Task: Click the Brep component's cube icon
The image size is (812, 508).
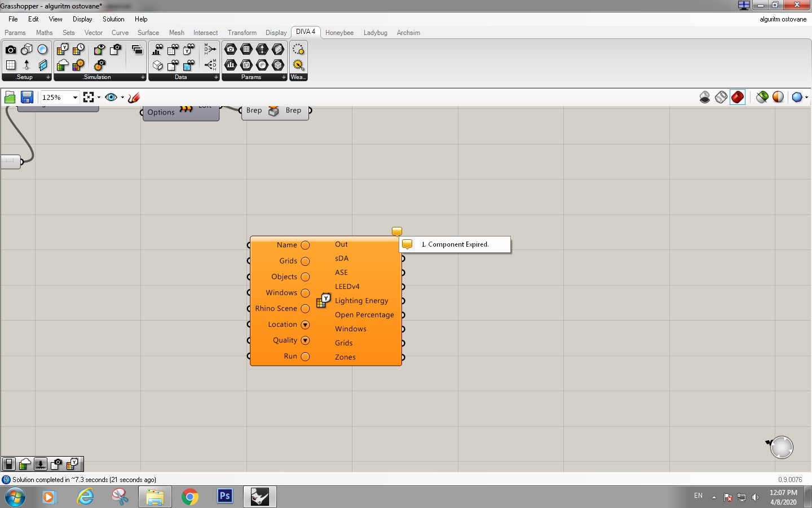Action: coord(273,111)
